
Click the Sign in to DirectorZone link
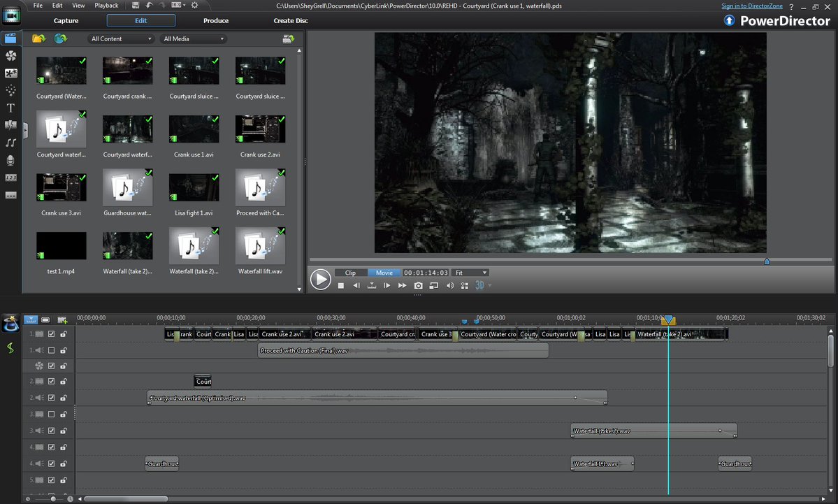(x=752, y=6)
